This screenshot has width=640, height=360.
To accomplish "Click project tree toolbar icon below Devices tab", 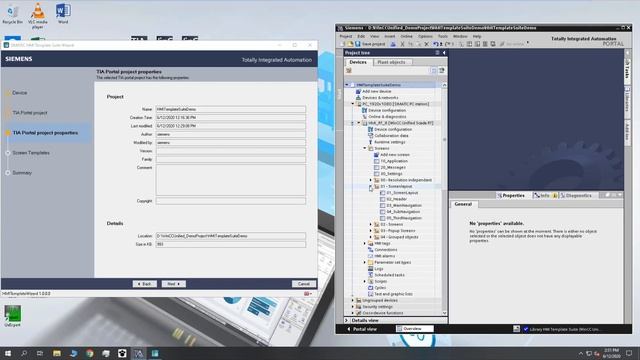I will 349,71.
